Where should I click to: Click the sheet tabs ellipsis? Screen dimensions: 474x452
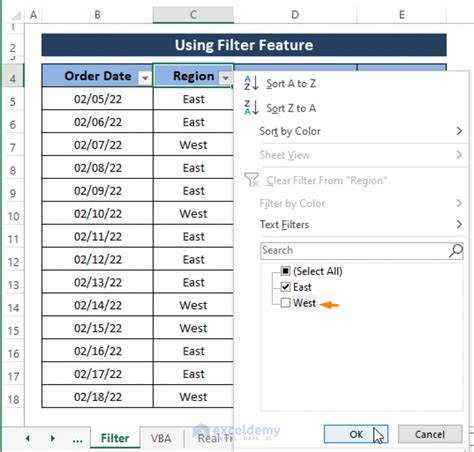tap(77, 440)
